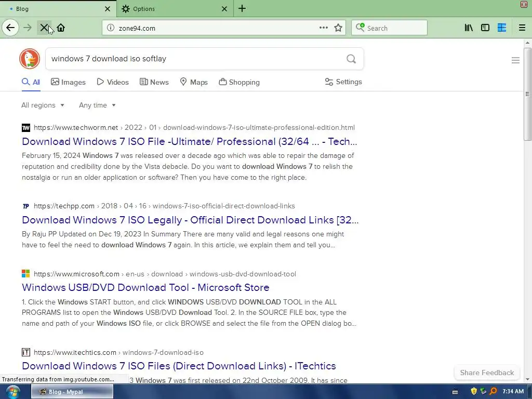532x399 pixels.
Task: Stop loading the current page
Action: 44,28
